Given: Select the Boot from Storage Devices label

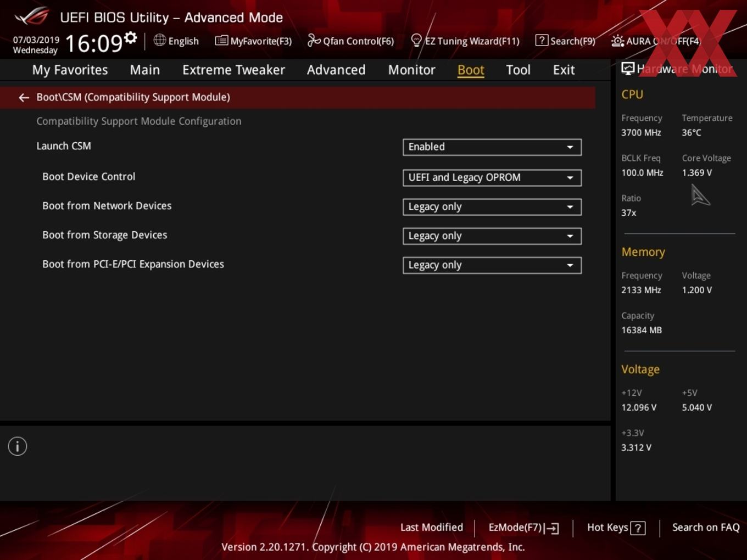Looking at the screenshot, I should (105, 235).
